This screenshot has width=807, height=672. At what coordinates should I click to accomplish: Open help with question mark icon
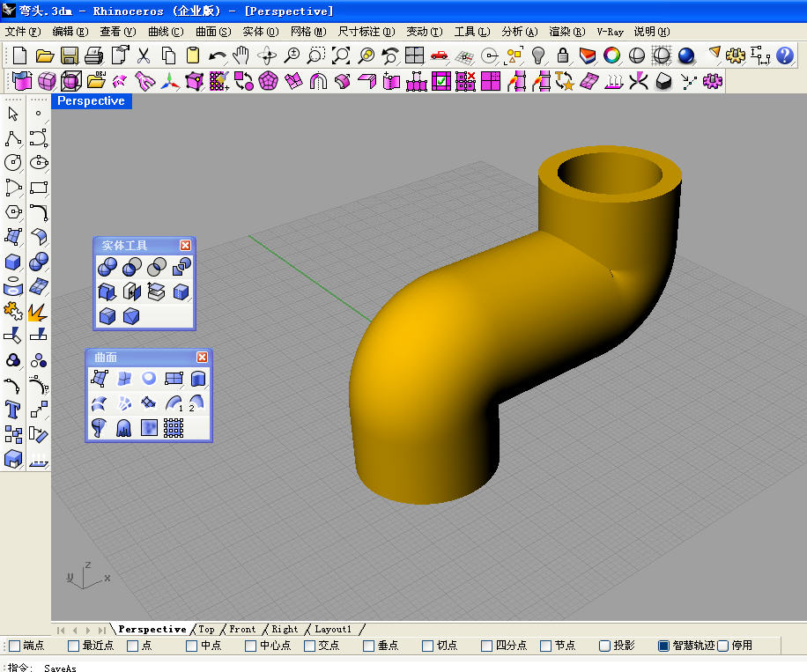[x=785, y=55]
